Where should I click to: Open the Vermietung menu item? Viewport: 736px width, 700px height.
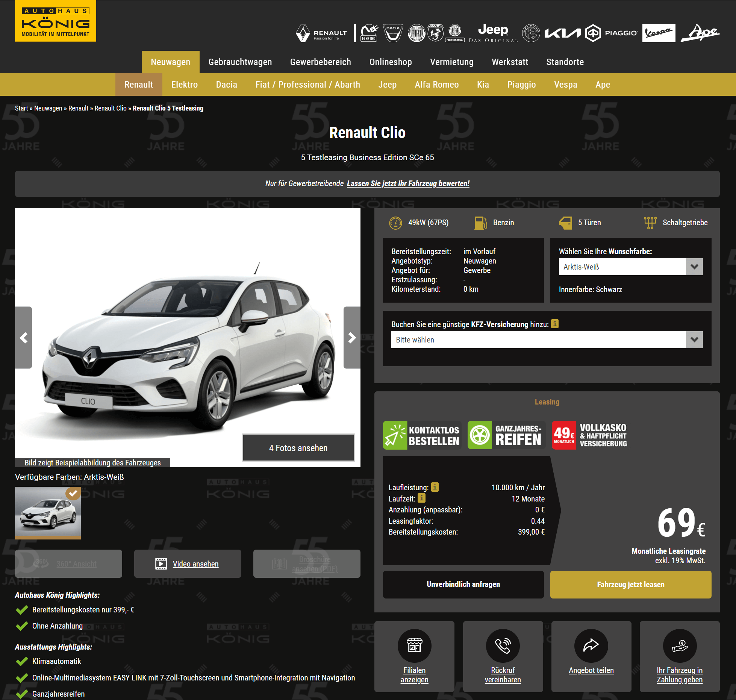click(452, 62)
